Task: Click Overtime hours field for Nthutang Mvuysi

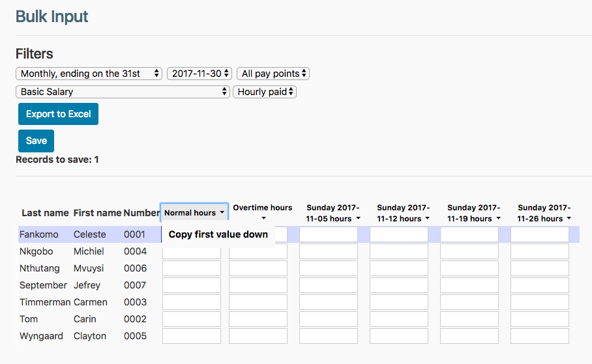Action: coord(258,268)
